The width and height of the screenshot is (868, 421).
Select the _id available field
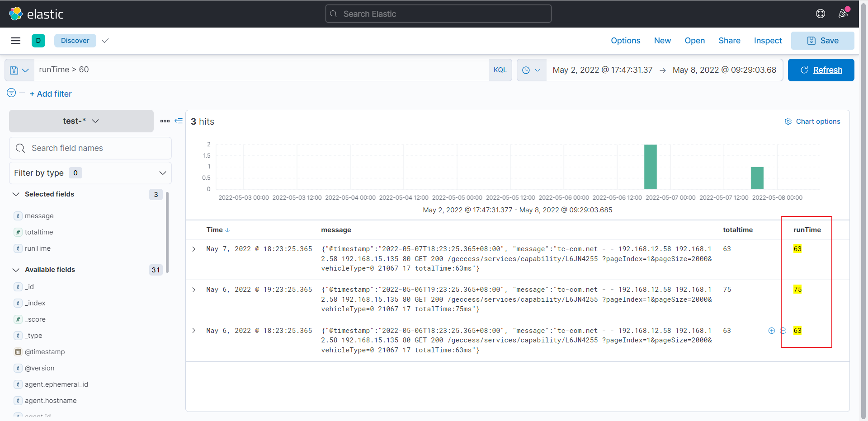(x=29, y=287)
